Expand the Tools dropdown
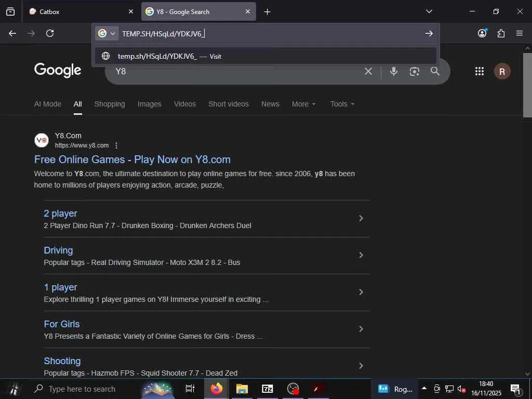Image resolution: width=532 pixels, height=399 pixels. (342, 104)
